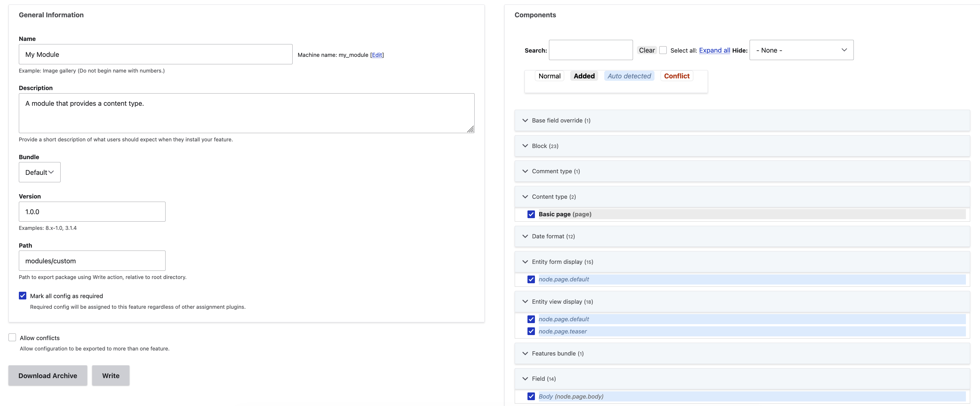Expand the Block (23) section
980x406 pixels.
click(742, 146)
